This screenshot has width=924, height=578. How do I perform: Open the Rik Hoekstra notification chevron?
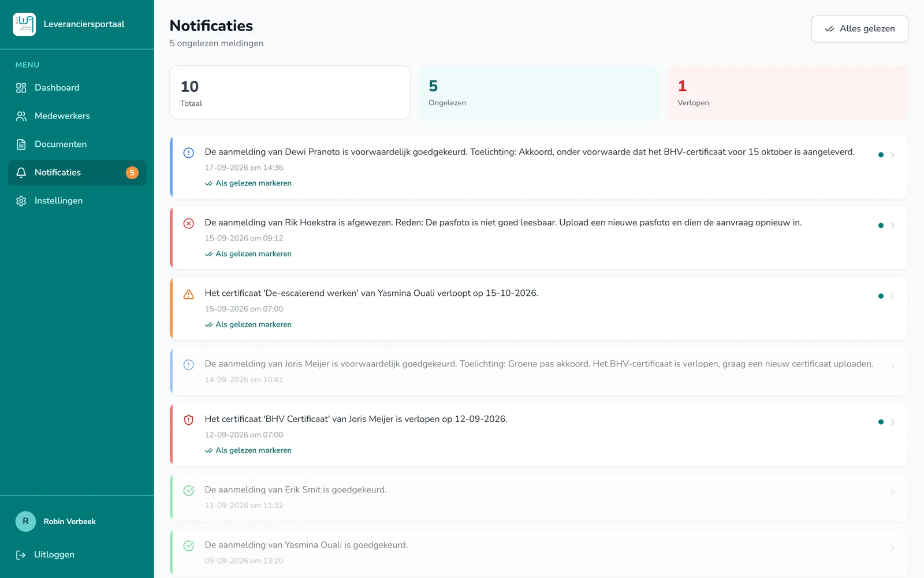pyautogui.click(x=892, y=225)
